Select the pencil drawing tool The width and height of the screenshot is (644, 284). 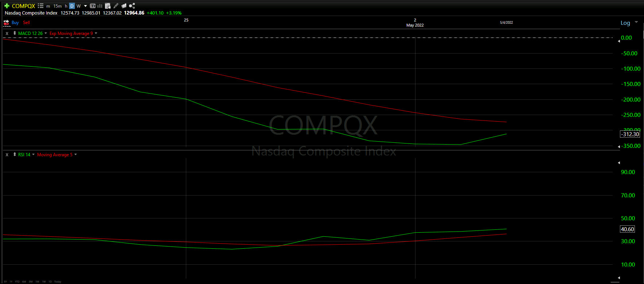[116, 6]
